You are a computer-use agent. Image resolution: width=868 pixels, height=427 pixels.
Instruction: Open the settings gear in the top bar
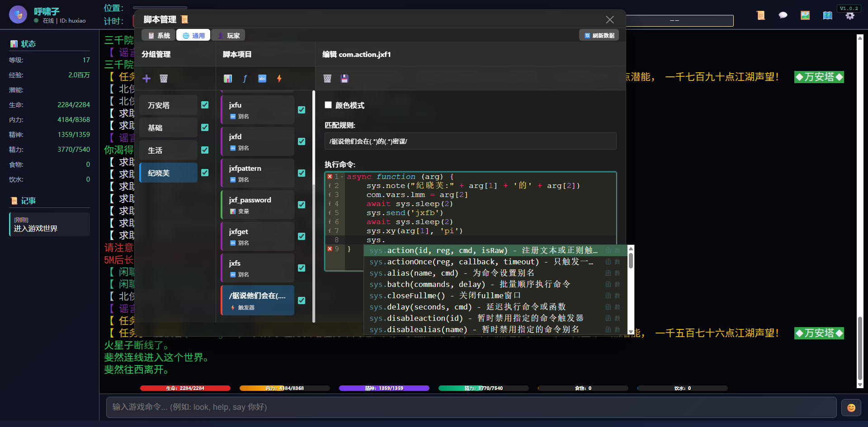click(x=850, y=15)
